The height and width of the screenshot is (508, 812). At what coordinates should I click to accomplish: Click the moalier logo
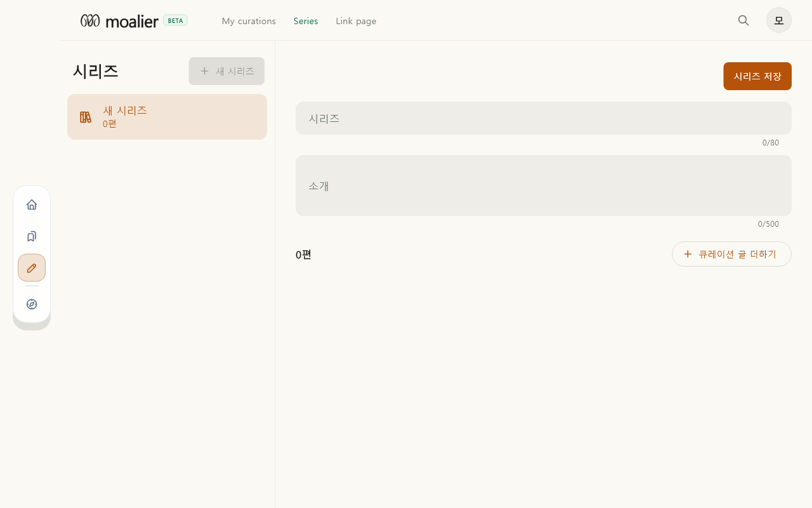(119, 21)
